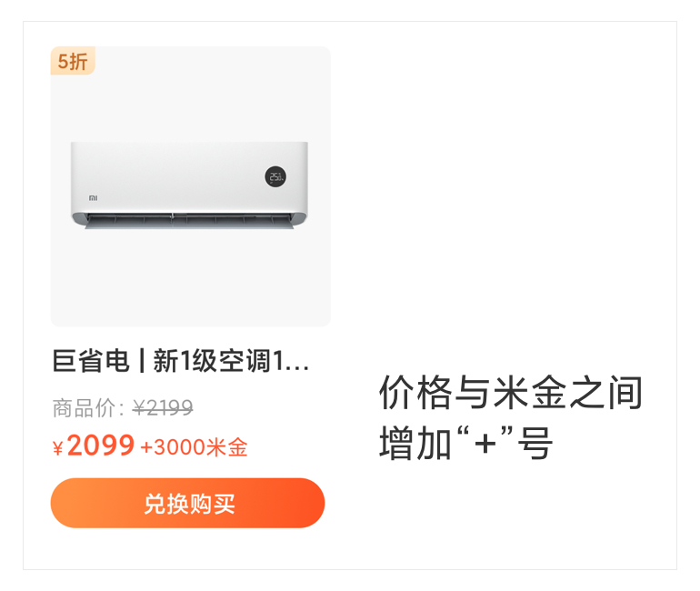Click the MI logo on the air conditioner
The image size is (700, 591).
(93, 197)
